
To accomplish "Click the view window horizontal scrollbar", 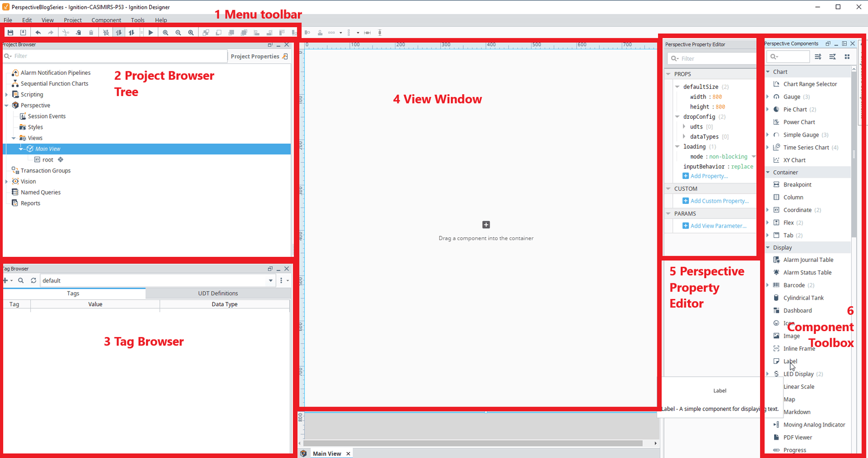I will [x=473, y=443].
